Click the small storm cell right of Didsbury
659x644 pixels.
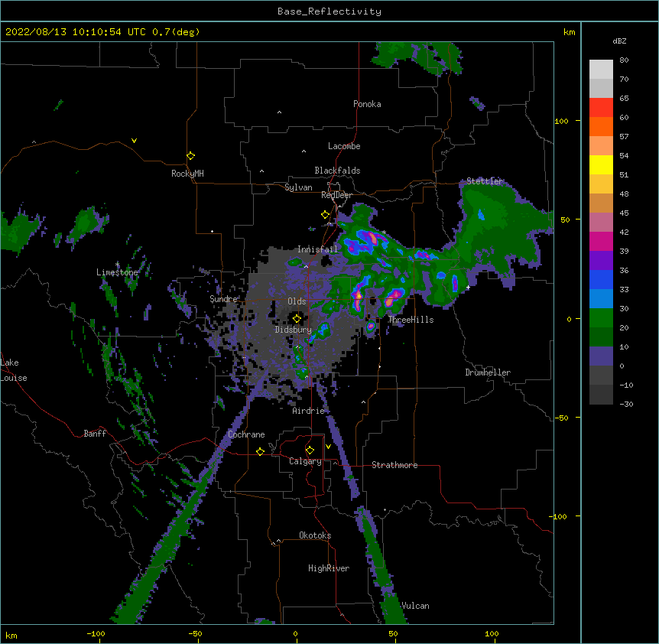click(x=322, y=330)
